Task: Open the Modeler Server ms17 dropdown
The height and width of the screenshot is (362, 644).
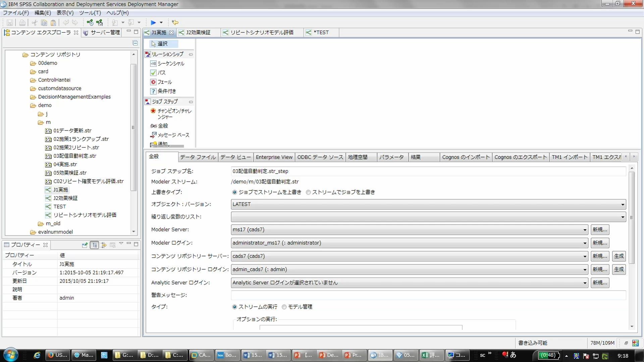Action: point(585,230)
